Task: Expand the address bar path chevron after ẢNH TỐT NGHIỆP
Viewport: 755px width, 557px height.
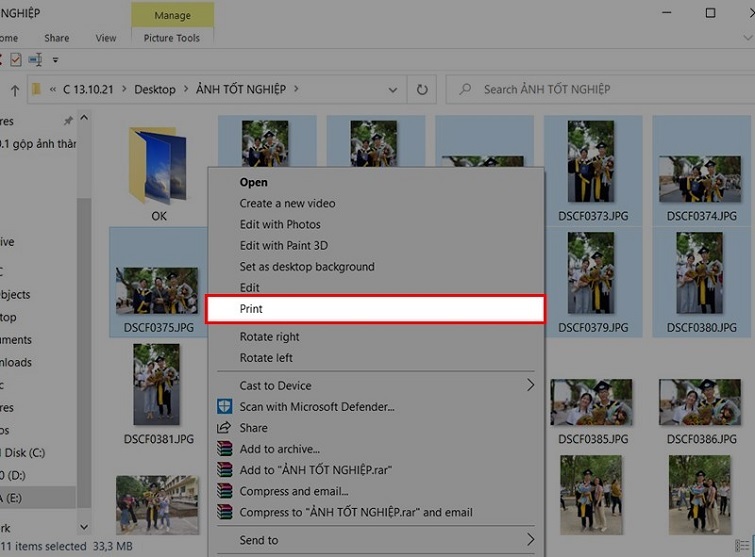Action: (x=297, y=89)
